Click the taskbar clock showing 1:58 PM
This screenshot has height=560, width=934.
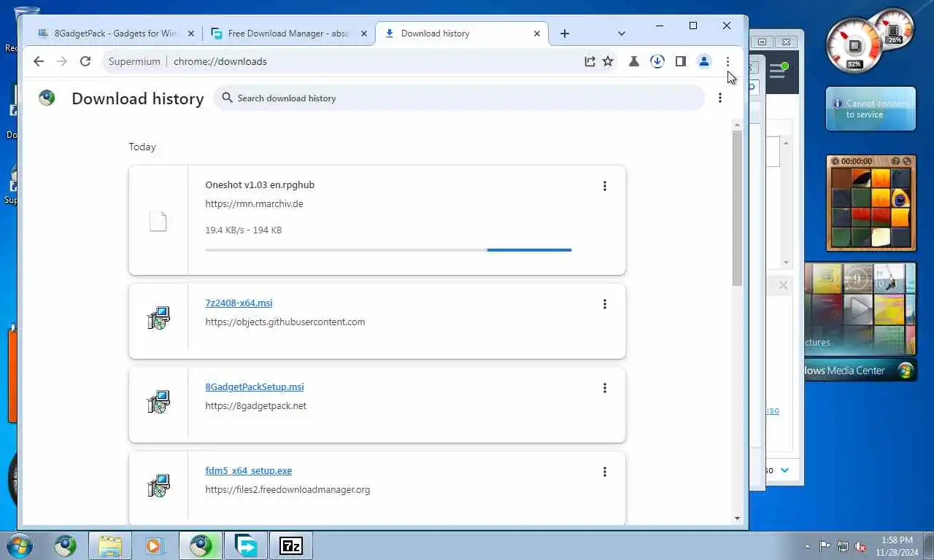pyautogui.click(x=897, y=546)
